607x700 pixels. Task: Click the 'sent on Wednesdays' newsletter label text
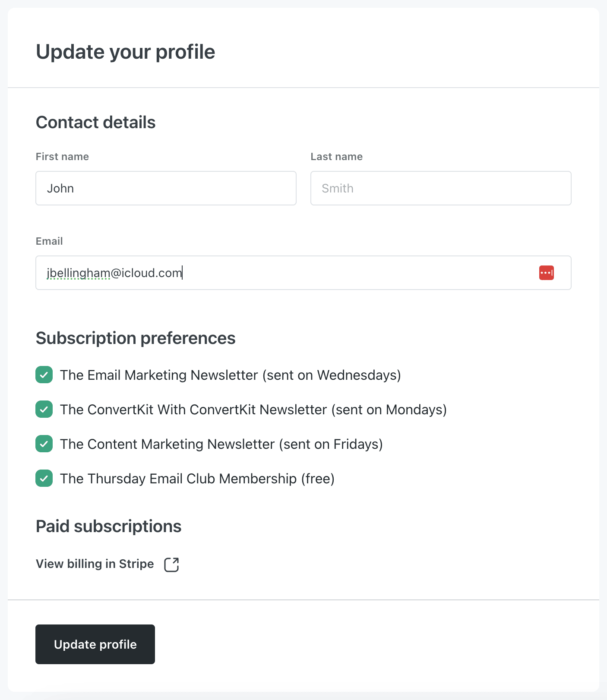click(231, 375)
